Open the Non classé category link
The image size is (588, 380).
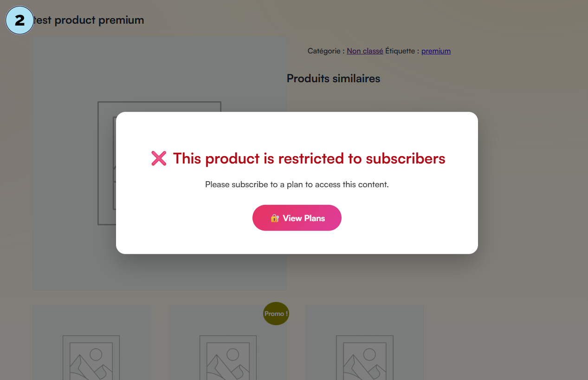point(365,51)
